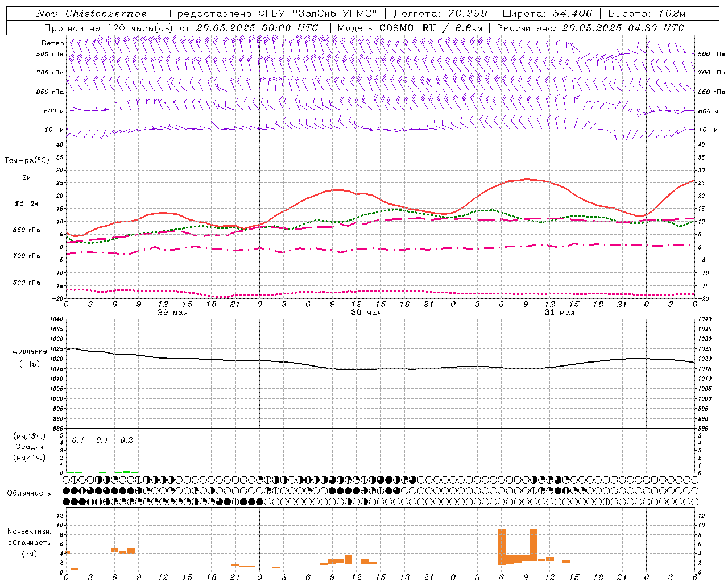Click the '10 м' label left of wind panel
728x582 pixels.
(55, 130)
